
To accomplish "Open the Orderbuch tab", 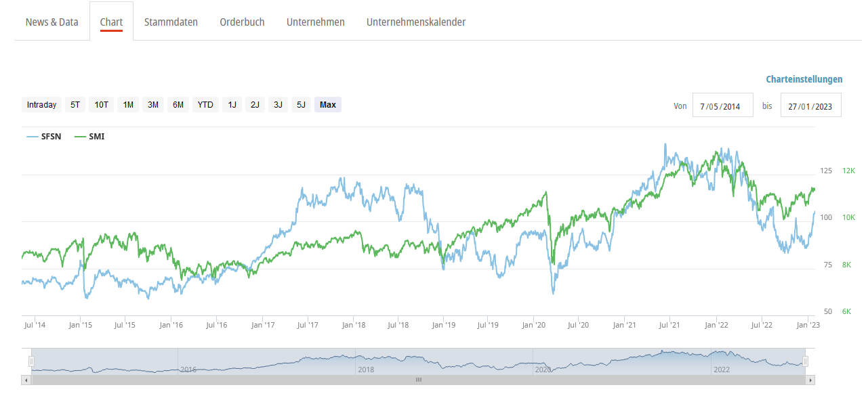I will coord(242,22).
